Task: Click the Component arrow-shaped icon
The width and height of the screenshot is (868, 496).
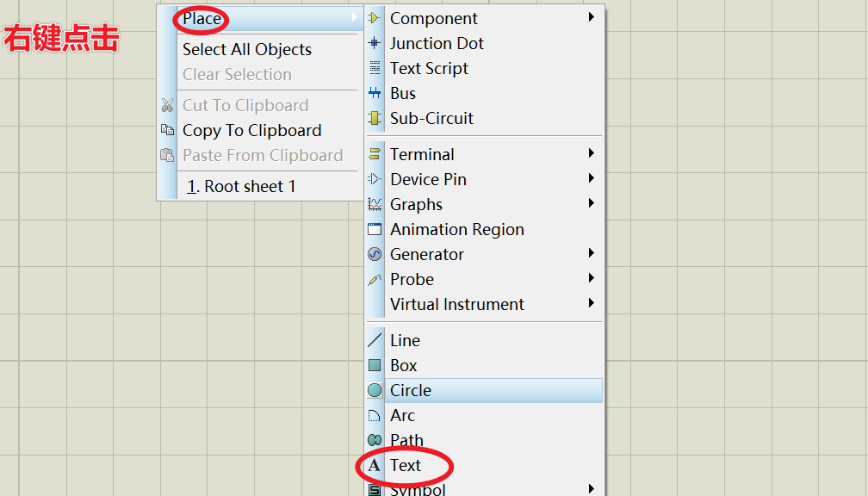Action: tap(375, 18)
